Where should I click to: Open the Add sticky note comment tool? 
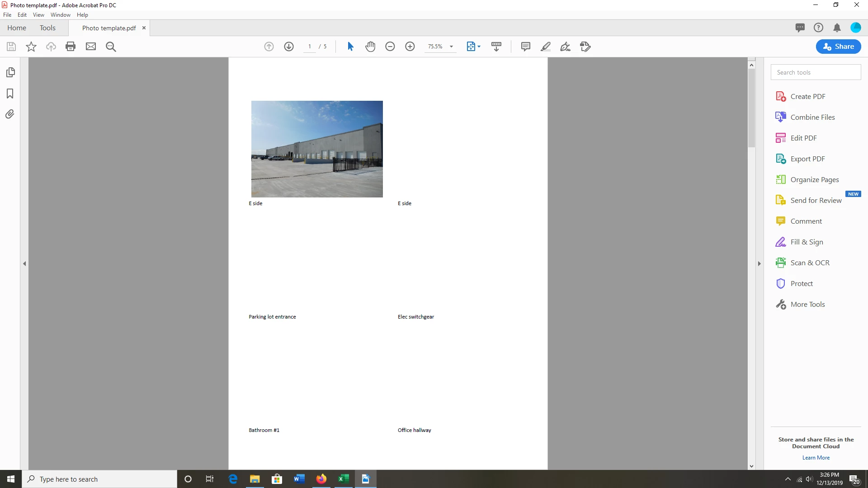tap(525, 47)
